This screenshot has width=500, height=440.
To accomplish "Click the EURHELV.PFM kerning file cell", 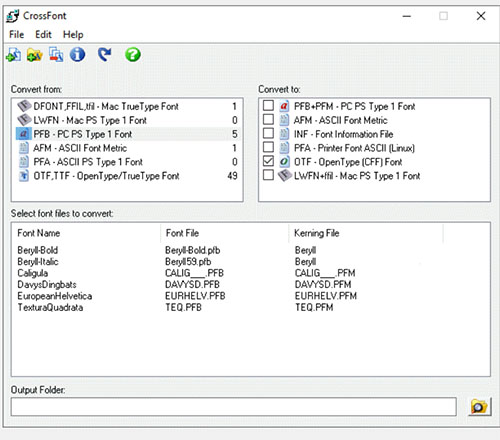I will [x=326, y=296].
